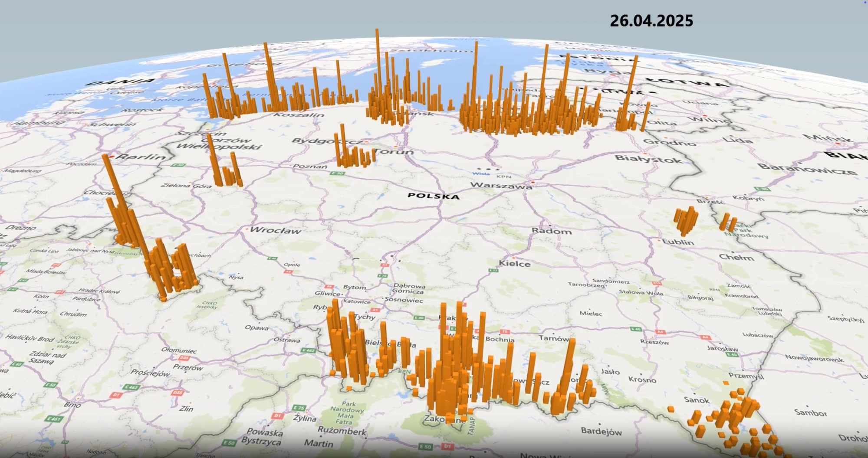Click the Bardejów town label
Viewport: 868px width, 458px height.
[601, 431]
